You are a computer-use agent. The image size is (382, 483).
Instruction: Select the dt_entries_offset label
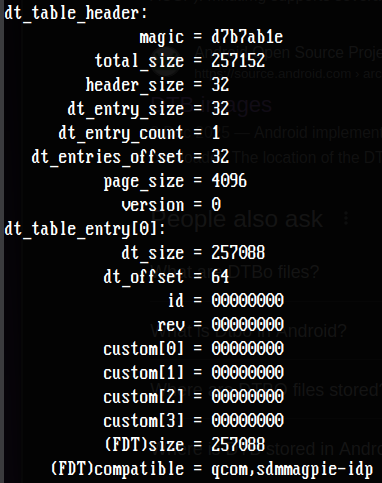pyautogui.click(x=108, y=157)
